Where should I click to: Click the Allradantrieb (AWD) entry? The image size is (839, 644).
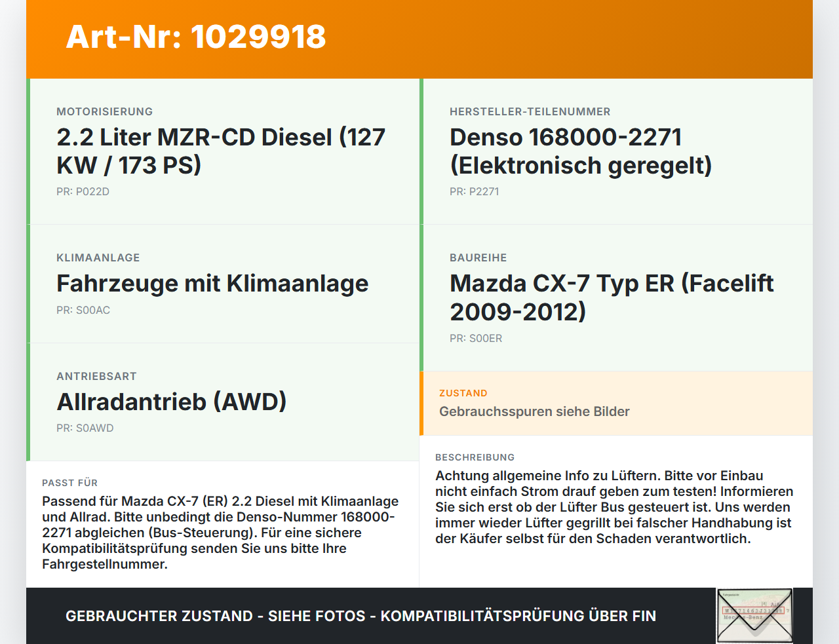172,402
